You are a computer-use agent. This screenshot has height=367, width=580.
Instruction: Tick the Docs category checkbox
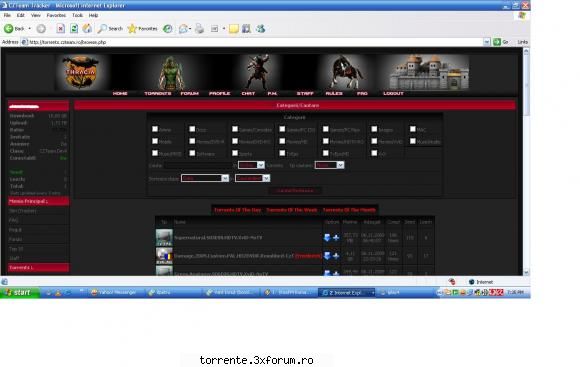point(192,129)
